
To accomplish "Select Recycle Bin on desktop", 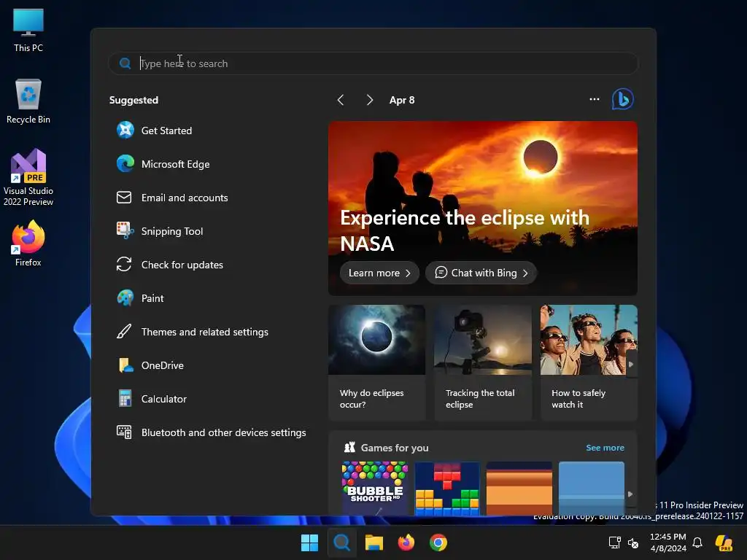I will coord(28,101).
